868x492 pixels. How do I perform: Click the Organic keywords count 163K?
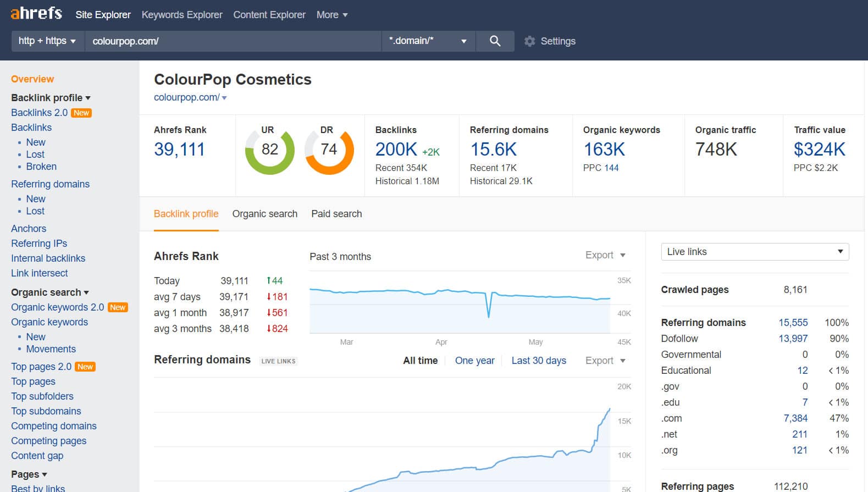point(604,150)
